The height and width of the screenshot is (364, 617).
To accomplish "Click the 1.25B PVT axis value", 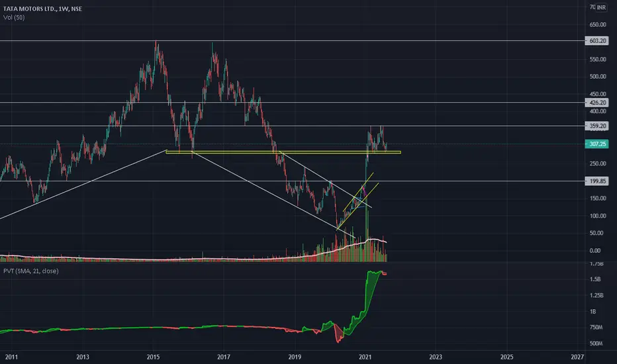I will (596, 295).
